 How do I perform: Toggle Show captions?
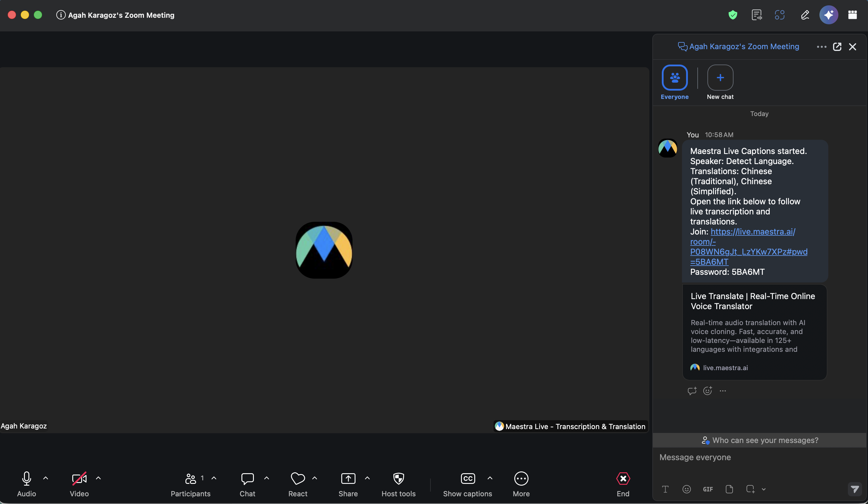(467, 484)
